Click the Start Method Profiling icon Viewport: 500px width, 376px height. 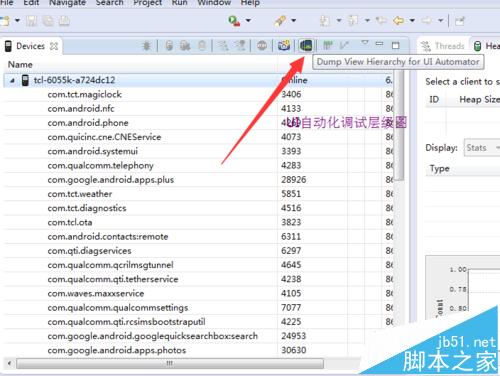pos(240,46)
